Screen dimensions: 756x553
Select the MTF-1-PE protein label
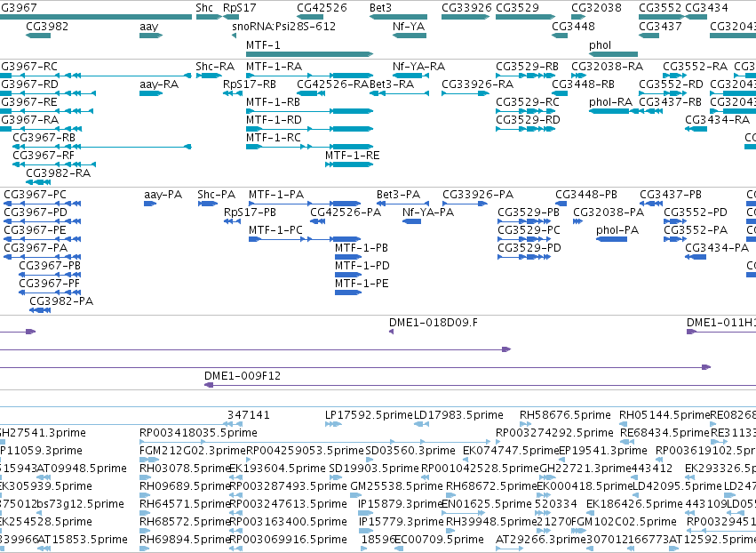coord(362,284)
